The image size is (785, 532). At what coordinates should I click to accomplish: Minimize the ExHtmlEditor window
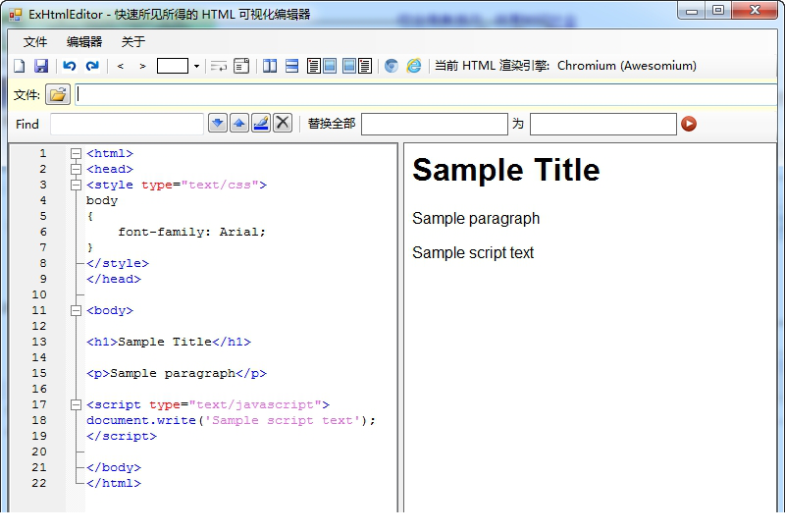tap(692, 11)
